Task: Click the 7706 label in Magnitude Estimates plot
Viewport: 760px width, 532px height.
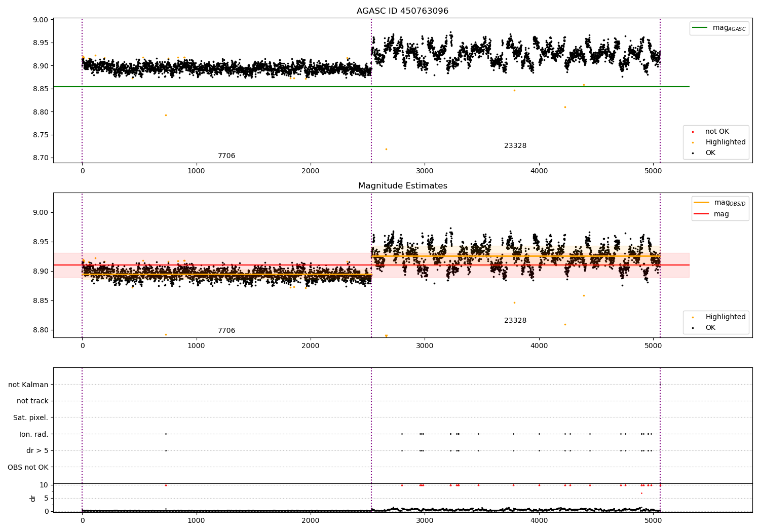Action: [226, 331]
